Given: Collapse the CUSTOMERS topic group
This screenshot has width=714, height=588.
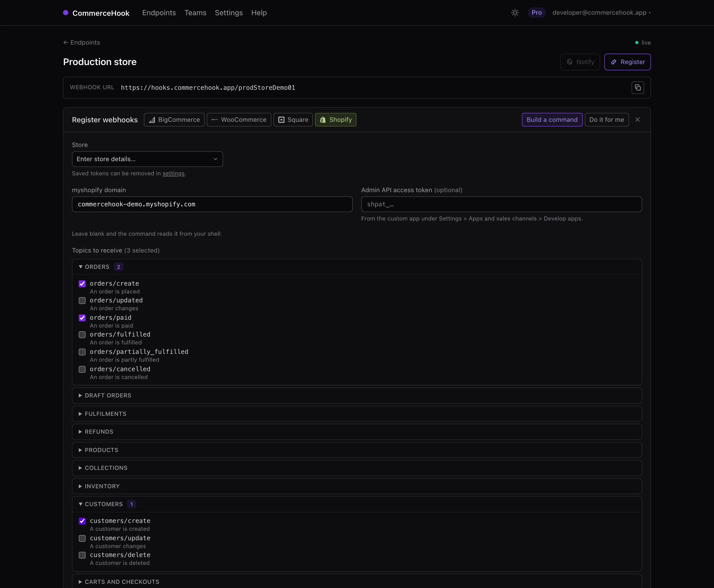Looking at the screenshot, I should [357, 504].
